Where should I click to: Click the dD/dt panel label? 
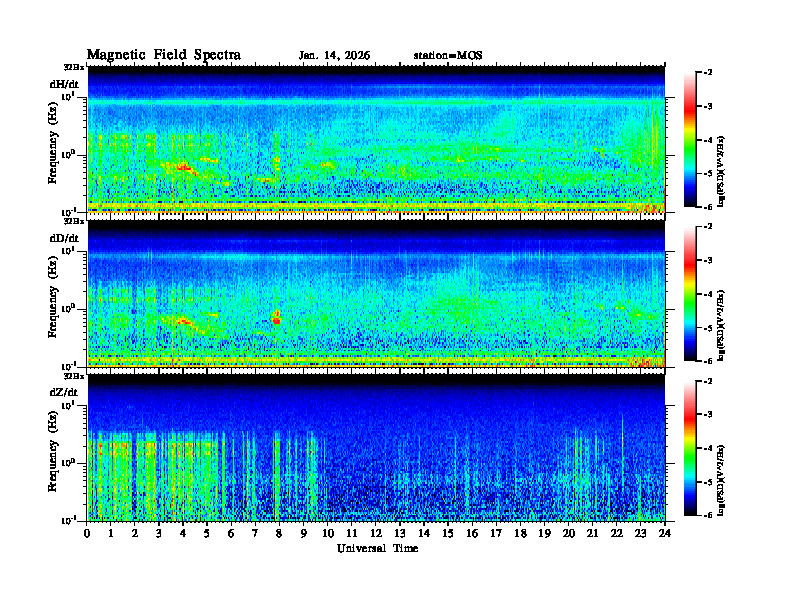[64, 238]
